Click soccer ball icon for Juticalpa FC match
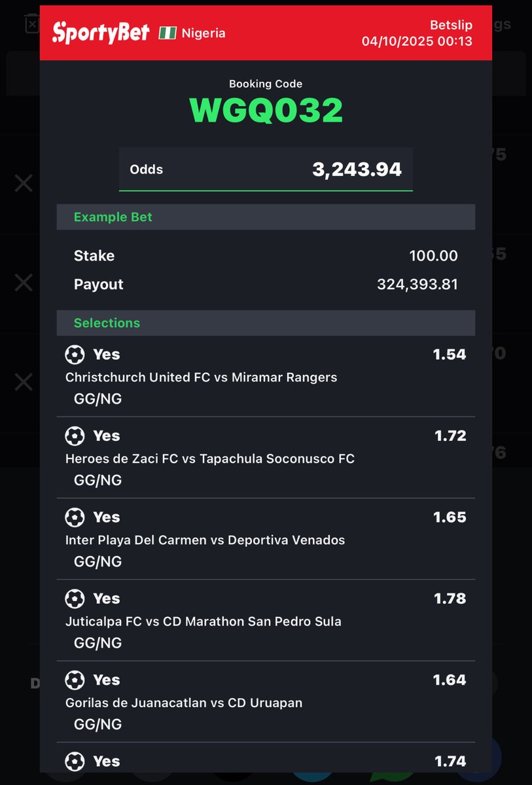 coord(75,599)
